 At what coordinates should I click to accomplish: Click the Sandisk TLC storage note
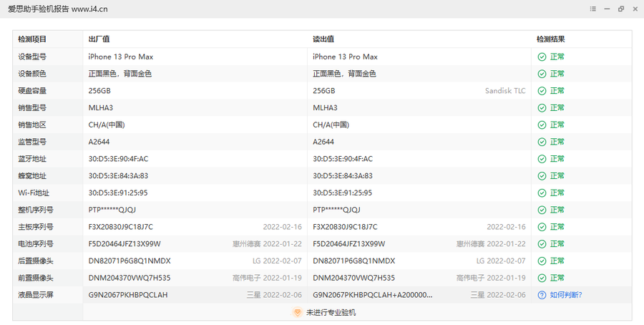505,91
